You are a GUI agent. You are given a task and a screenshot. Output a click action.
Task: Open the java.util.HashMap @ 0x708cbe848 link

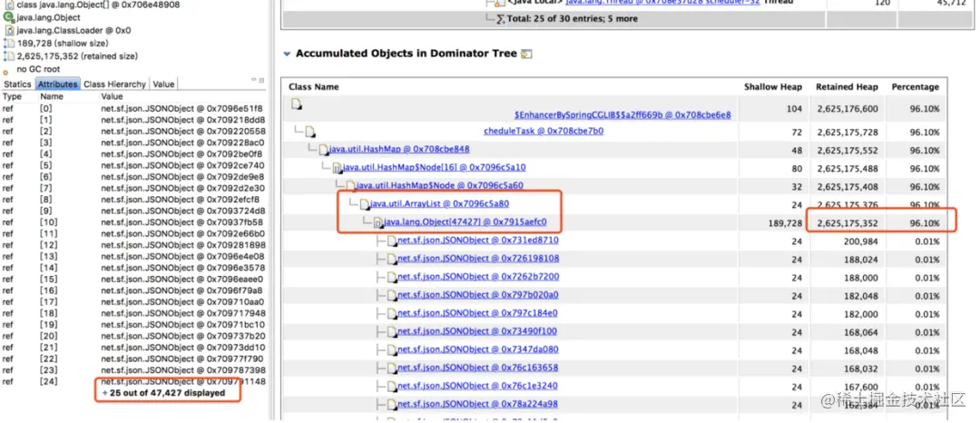400,150
